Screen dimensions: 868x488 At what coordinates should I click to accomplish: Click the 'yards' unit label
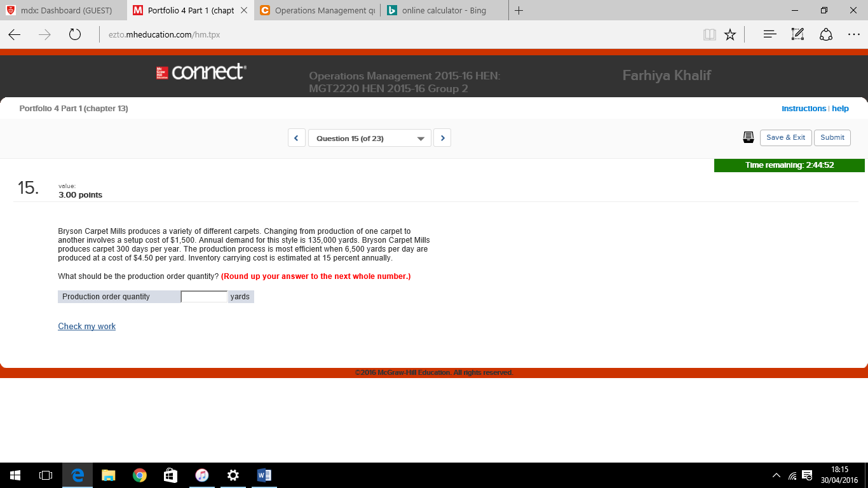pyautogui.click(x=240, y=297)
